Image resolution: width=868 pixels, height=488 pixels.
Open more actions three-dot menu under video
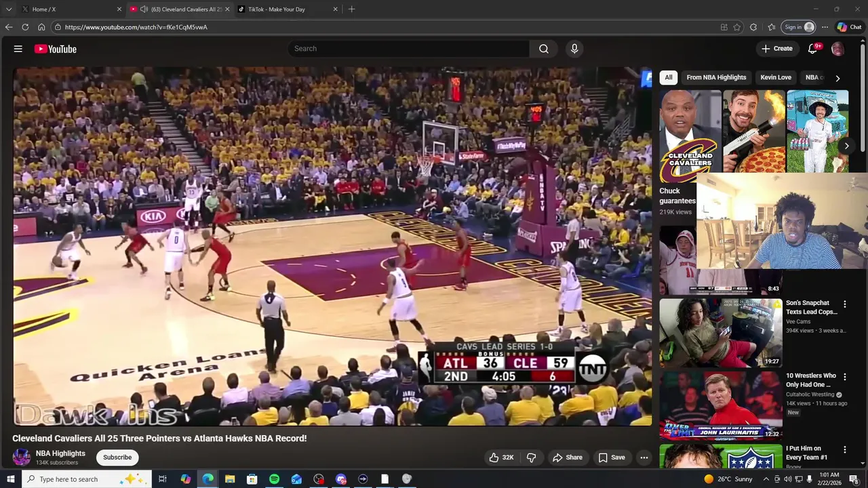pyautogui.click(x=644, y=457)
